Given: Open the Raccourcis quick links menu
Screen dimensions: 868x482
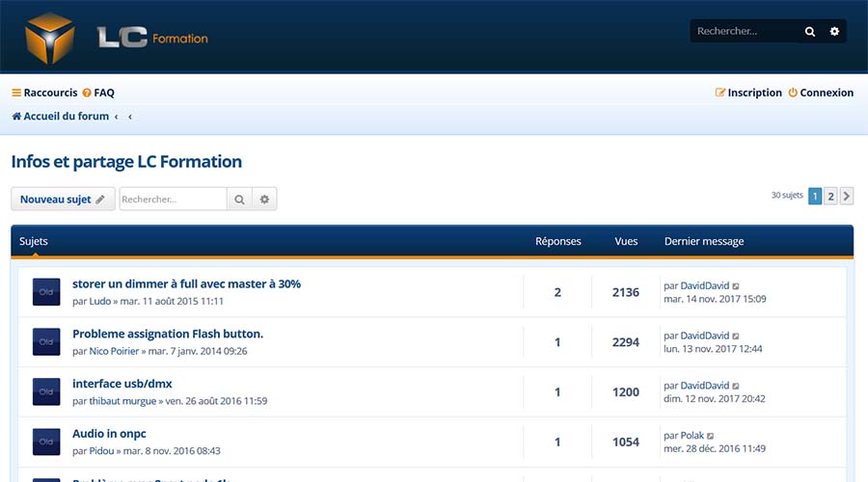Looking at the screenshot, I should coord(44,93).
